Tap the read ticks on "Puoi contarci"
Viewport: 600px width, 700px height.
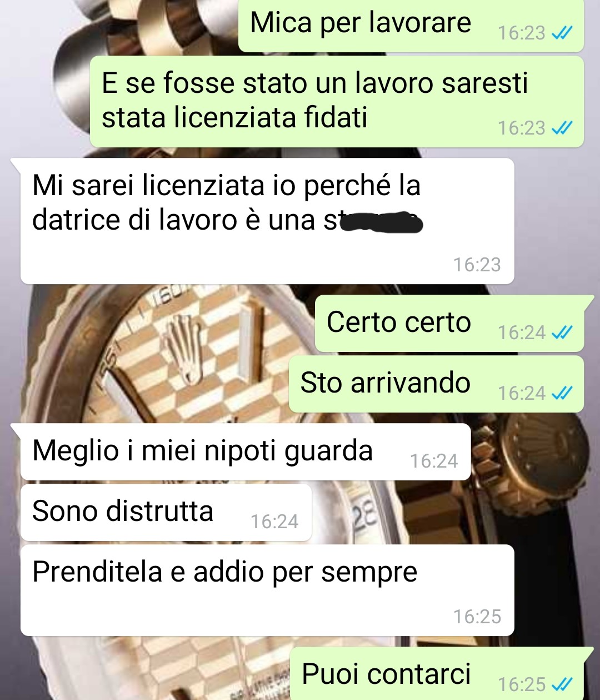click(562, 684)
